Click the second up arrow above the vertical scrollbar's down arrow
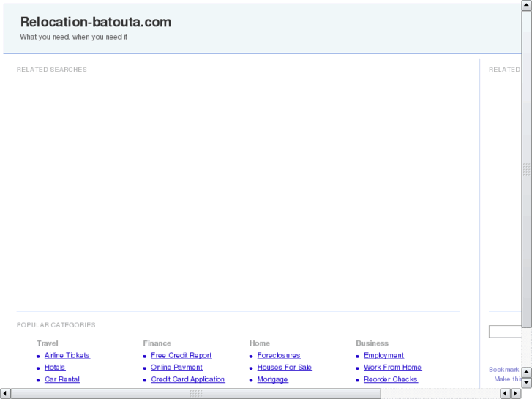 coord(526,372)
